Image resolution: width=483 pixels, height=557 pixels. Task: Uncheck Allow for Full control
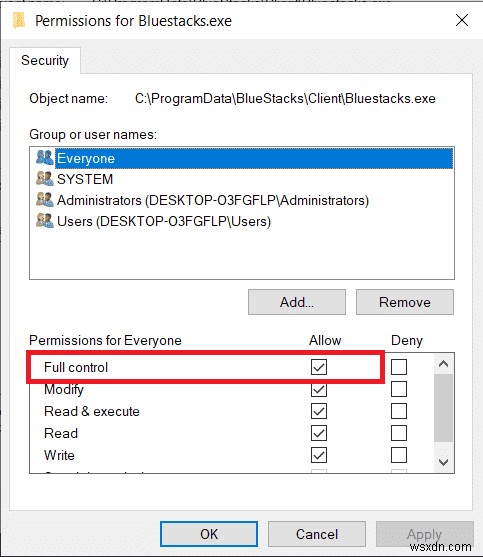point(319,367)
